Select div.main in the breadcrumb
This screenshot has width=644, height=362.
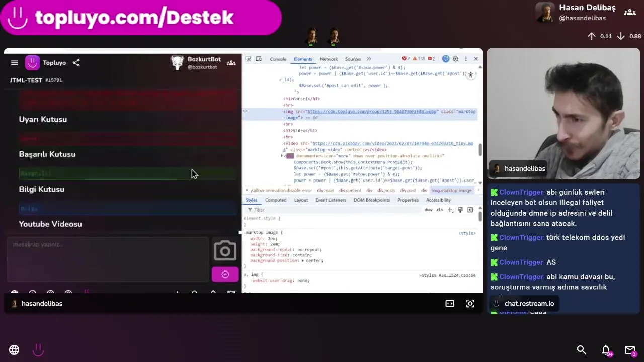325,191
